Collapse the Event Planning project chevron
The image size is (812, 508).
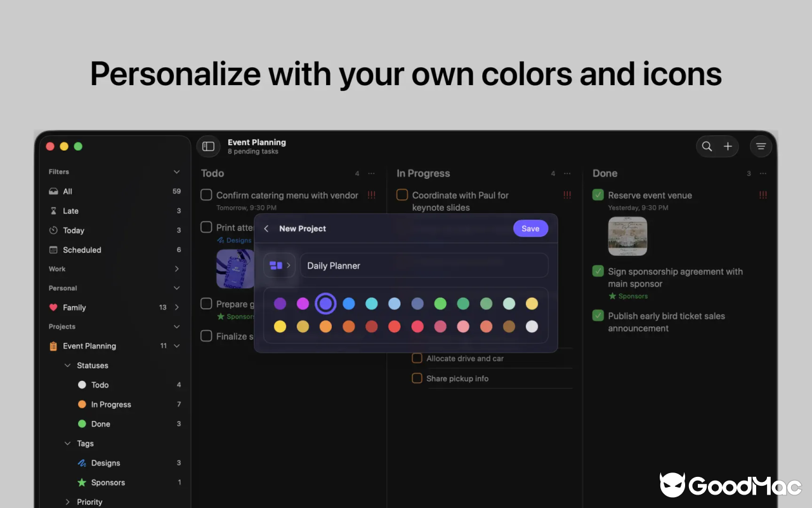177,346
